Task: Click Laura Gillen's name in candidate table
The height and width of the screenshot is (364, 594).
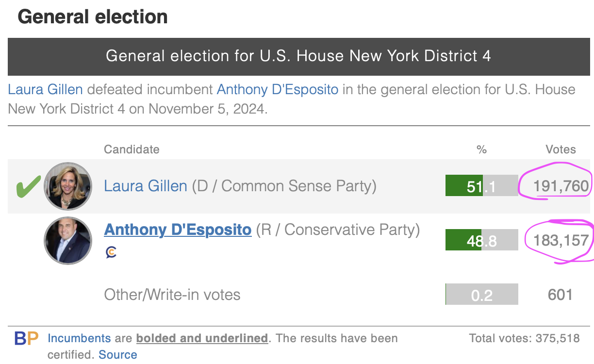Action: click(146, 186)
